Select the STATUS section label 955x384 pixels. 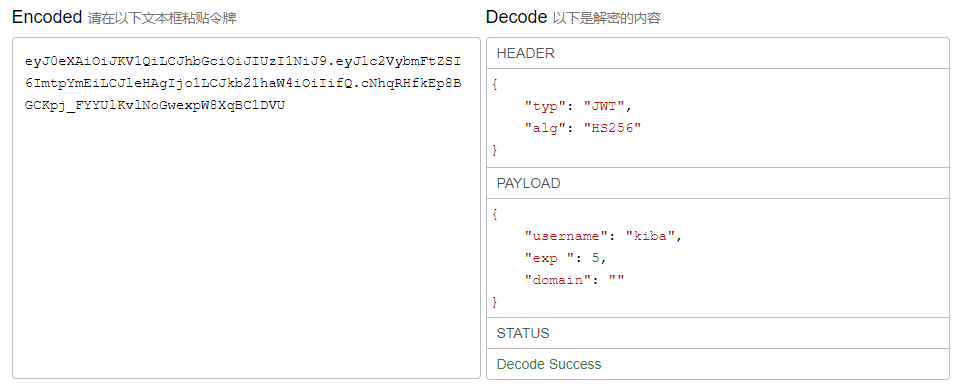point(523,333)
